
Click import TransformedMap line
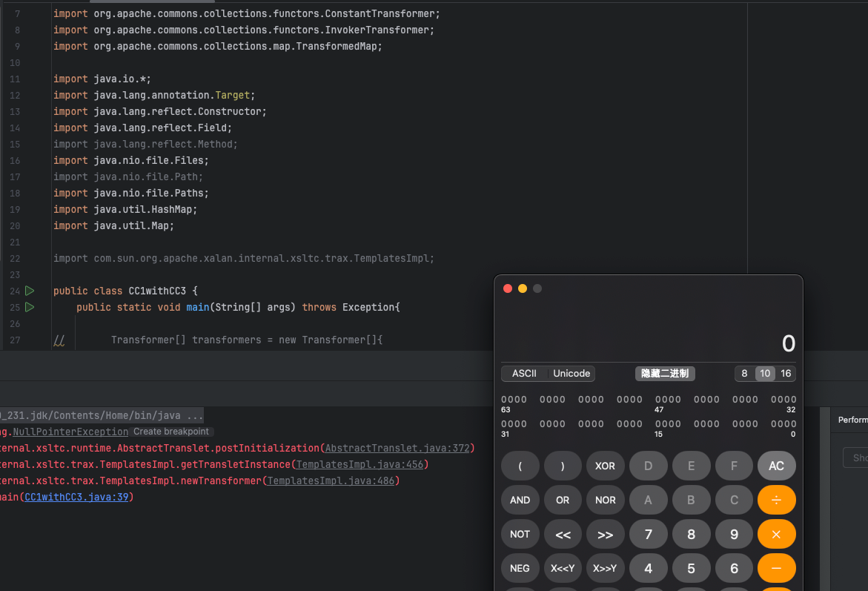tap(217, 46)
